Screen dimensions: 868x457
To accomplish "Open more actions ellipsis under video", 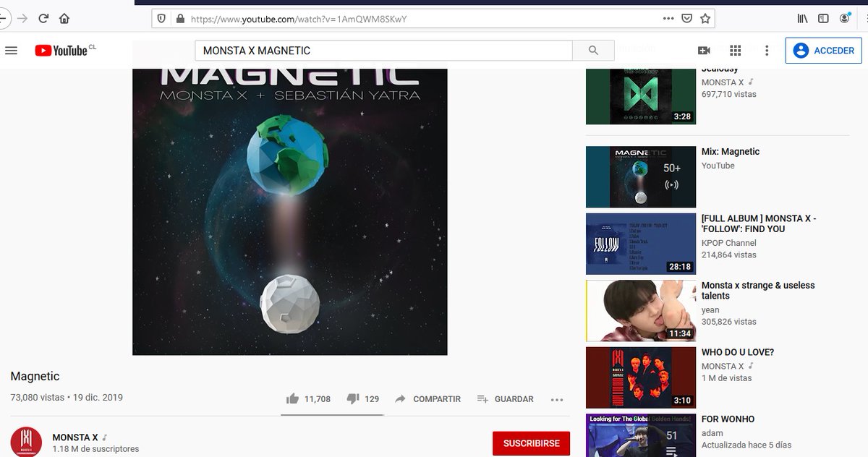I will point(556,399).
